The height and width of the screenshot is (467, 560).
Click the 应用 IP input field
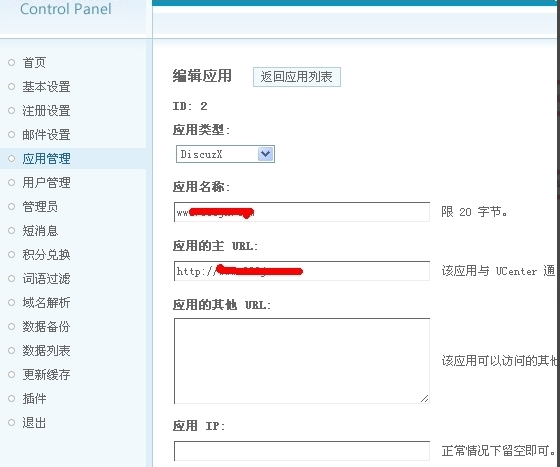click(302, 451)
